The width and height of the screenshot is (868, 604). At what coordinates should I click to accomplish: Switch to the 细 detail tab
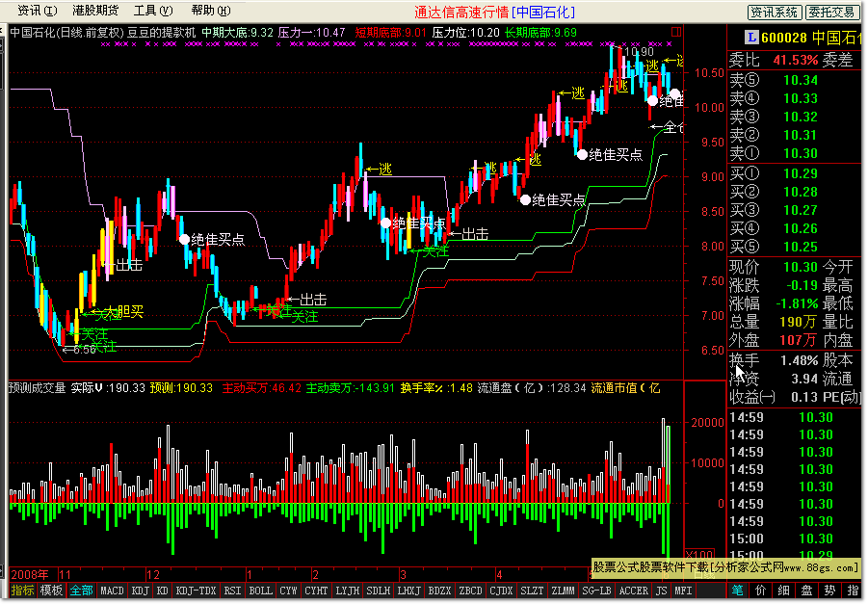point(784,591)
